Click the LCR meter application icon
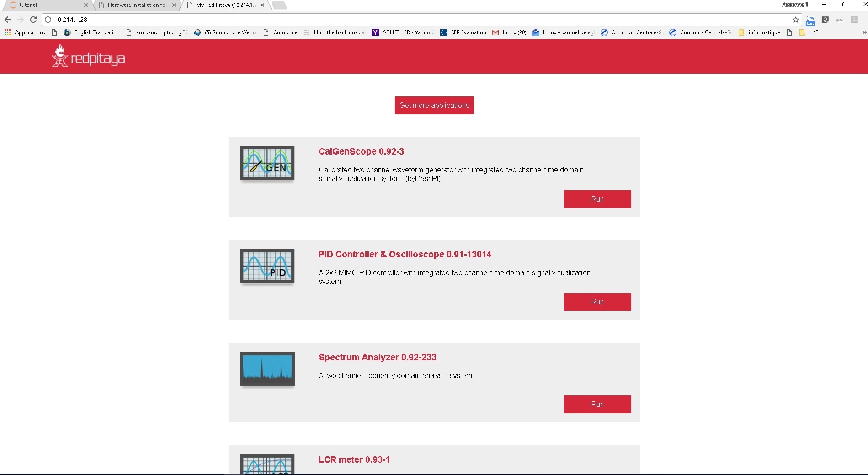Screen dimensions: 868x475 point(267,464)
